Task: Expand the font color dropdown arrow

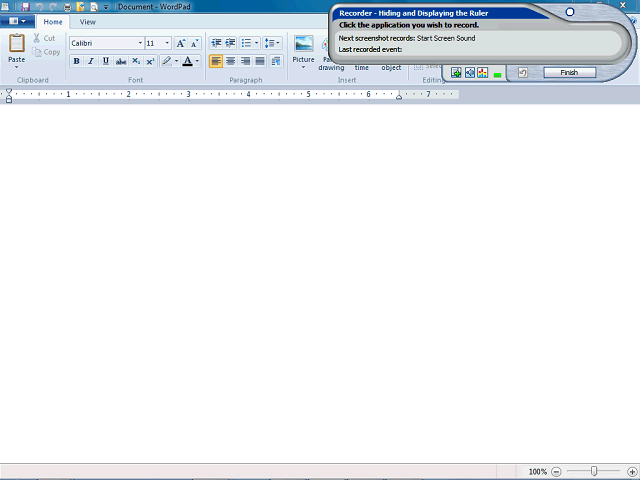Action: tap(197, 61)
